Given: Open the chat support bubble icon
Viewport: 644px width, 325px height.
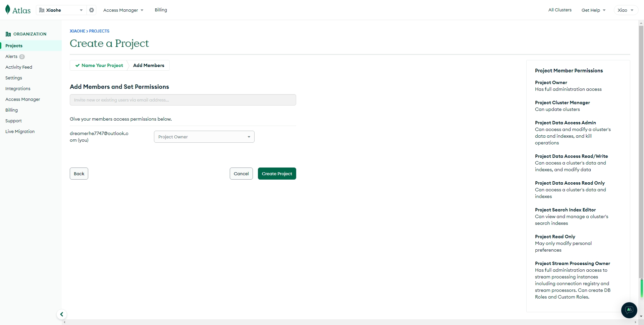Looking at the screenshot, I should pos(629,310).
